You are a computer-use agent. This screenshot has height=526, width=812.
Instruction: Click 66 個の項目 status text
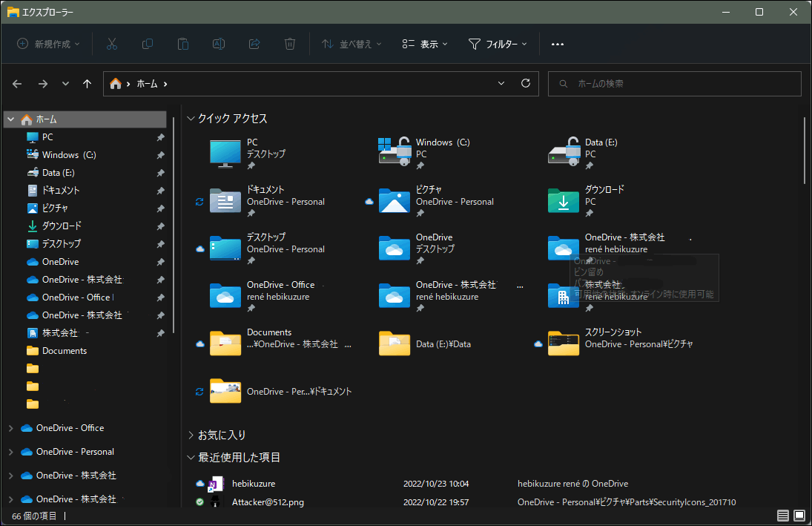[34, 516]
